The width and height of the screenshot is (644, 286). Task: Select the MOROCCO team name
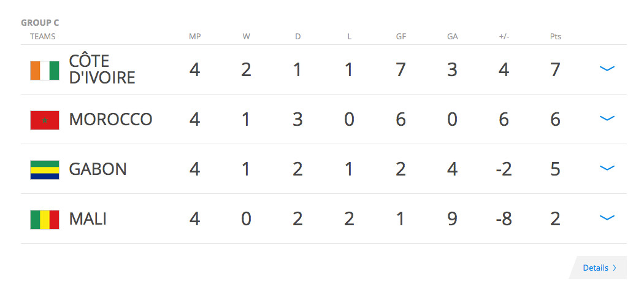tap(110, 120)
